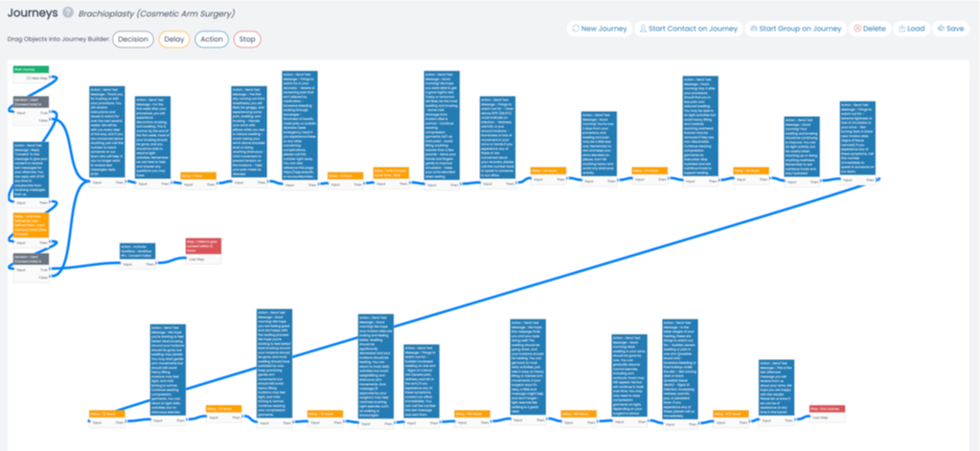Click the help icon beside Journeys title
This screenshot has width=980, height=451.
coord(67,11)
